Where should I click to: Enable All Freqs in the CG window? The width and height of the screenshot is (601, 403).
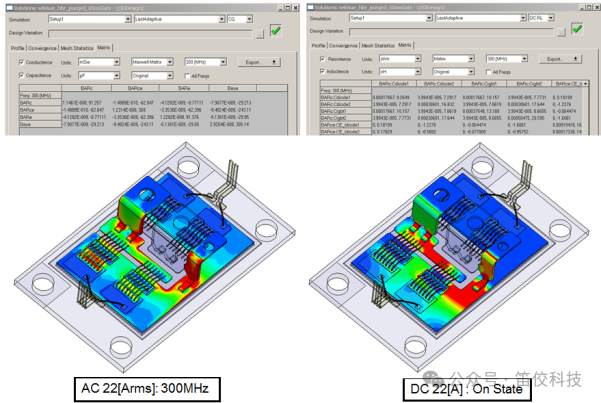[187, 76]
